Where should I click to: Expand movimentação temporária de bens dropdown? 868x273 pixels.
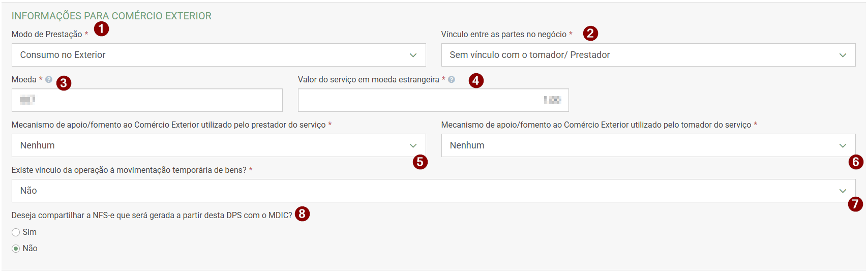[x=433, y=191]
